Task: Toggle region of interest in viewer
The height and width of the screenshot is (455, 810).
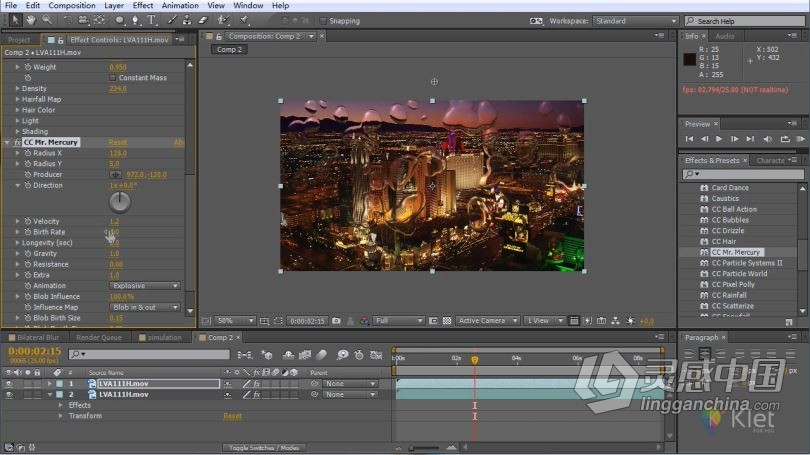Action: [433, 321]
